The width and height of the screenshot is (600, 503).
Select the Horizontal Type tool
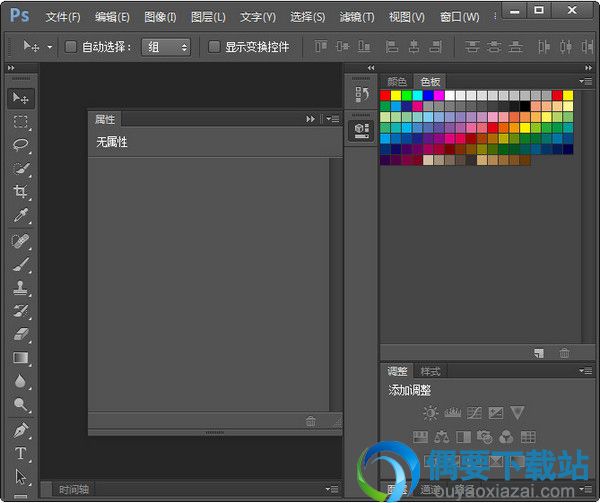(21, 454)
